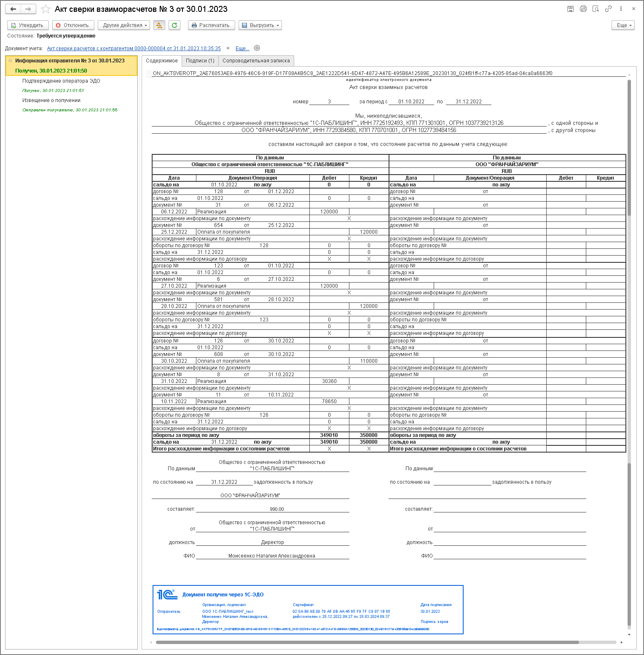The width and height of the screenshot is (644, 655).
Task: Click the status 'Требуется утверждение'
Action: (x=66, y=36)
